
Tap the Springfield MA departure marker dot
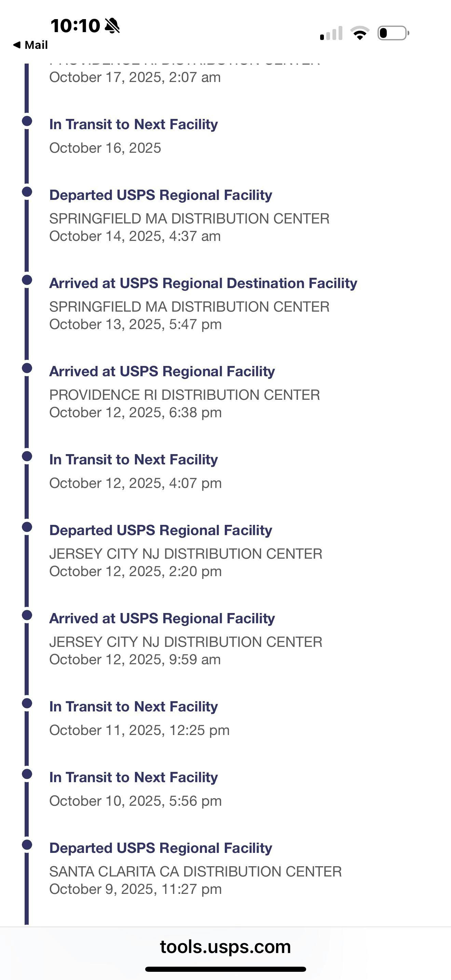coord(27,192)
